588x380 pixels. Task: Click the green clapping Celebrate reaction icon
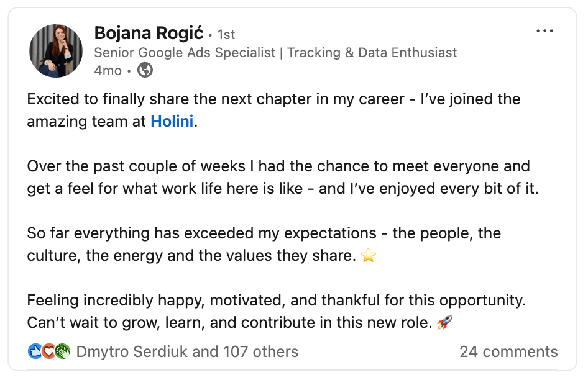click(62, 352)
